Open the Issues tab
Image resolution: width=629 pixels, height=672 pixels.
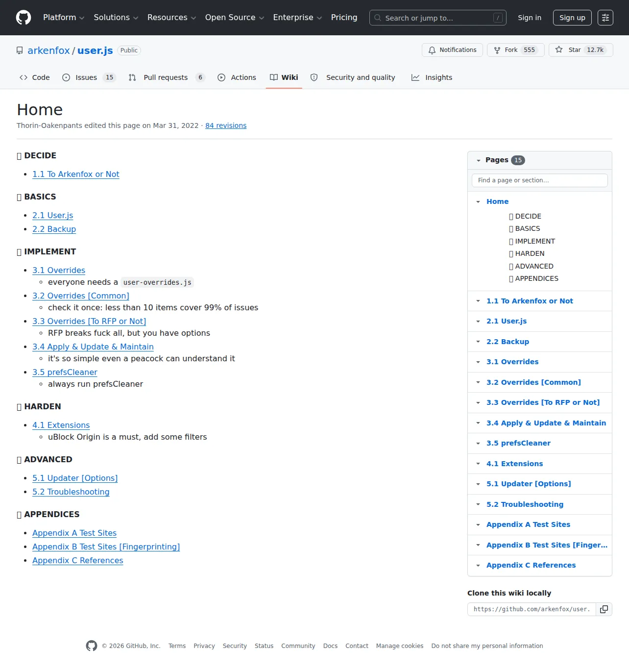tap(89, 77)
